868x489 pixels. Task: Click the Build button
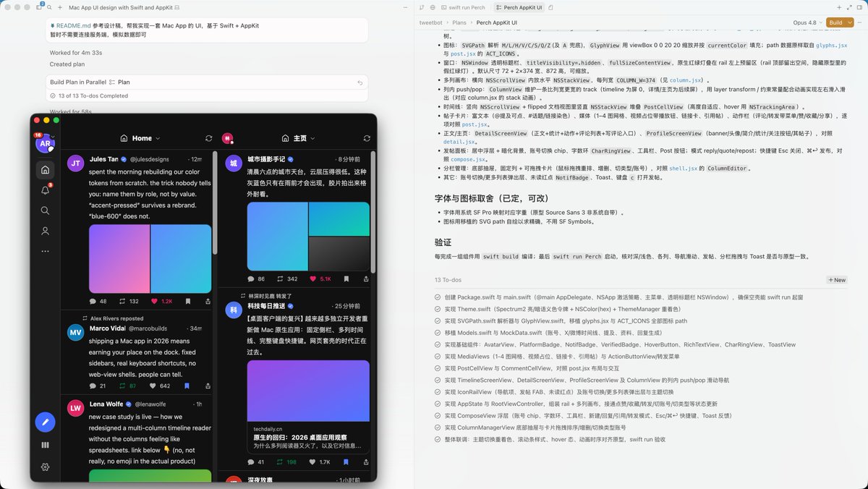(835, 22)
